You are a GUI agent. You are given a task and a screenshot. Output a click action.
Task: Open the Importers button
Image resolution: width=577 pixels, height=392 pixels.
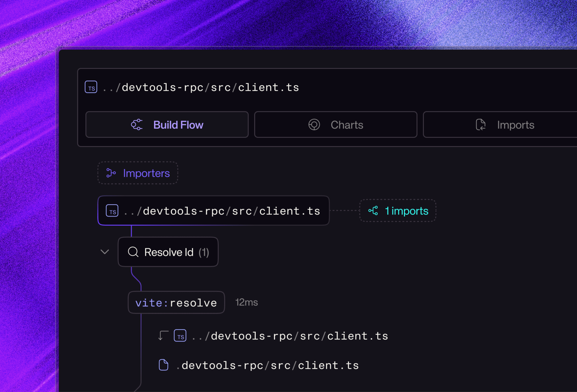(138, 173)
